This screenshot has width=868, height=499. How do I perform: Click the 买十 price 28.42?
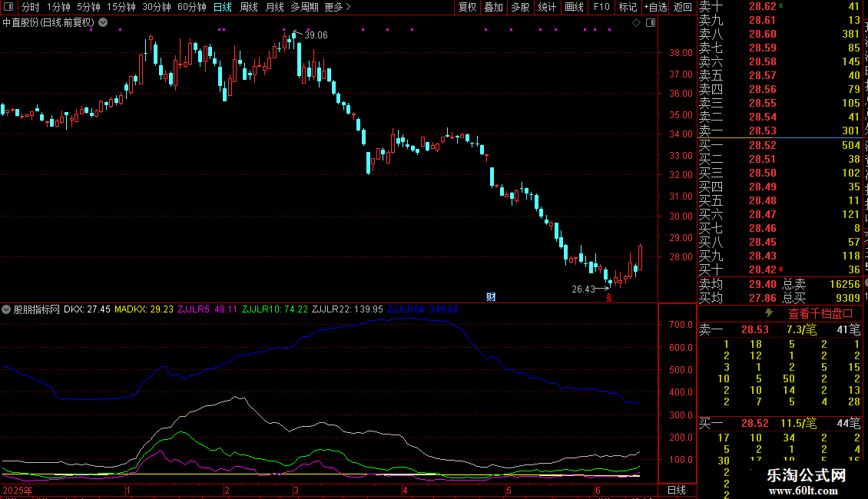[x=763, y=269]
